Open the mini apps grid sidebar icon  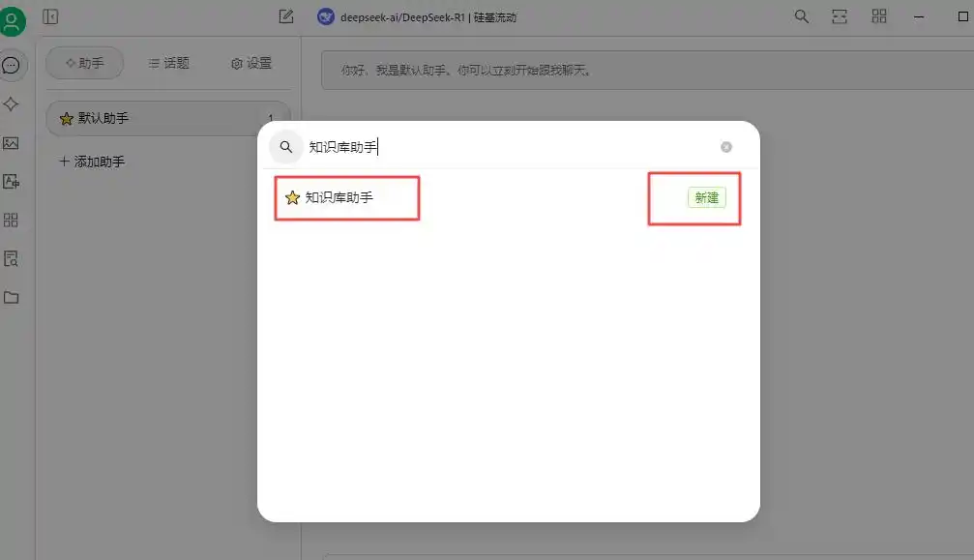(12, 220)
